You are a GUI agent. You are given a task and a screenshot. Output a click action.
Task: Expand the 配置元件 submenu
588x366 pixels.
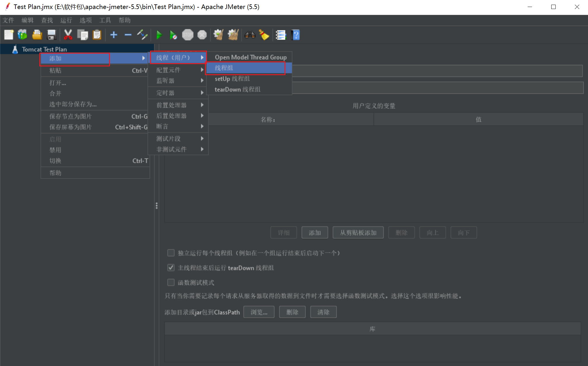[x=178, y=70]
